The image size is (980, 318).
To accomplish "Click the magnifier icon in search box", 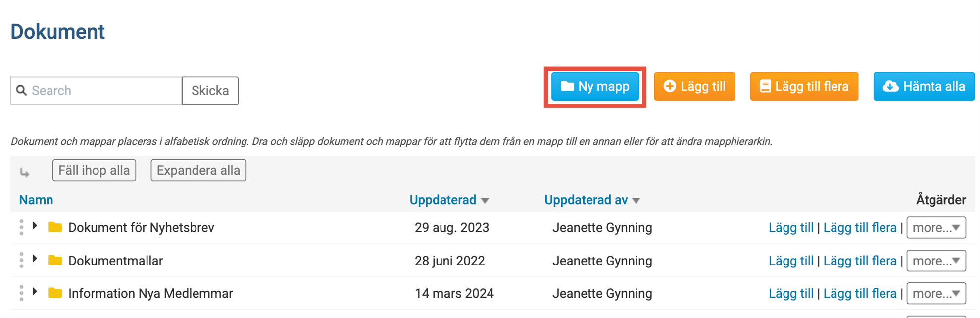I will point(21,90).
